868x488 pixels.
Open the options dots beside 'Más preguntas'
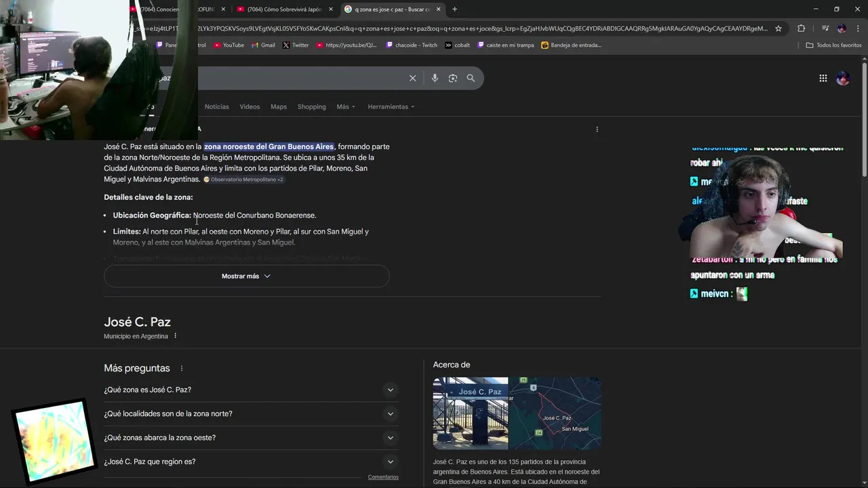[181, 368]
